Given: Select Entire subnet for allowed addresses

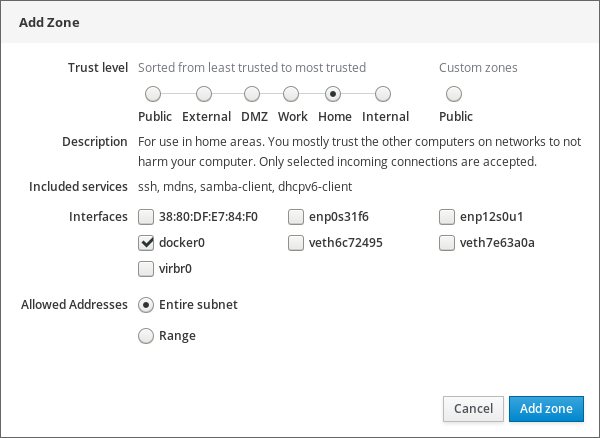Looking at the screenshot, I should point(146,304).
